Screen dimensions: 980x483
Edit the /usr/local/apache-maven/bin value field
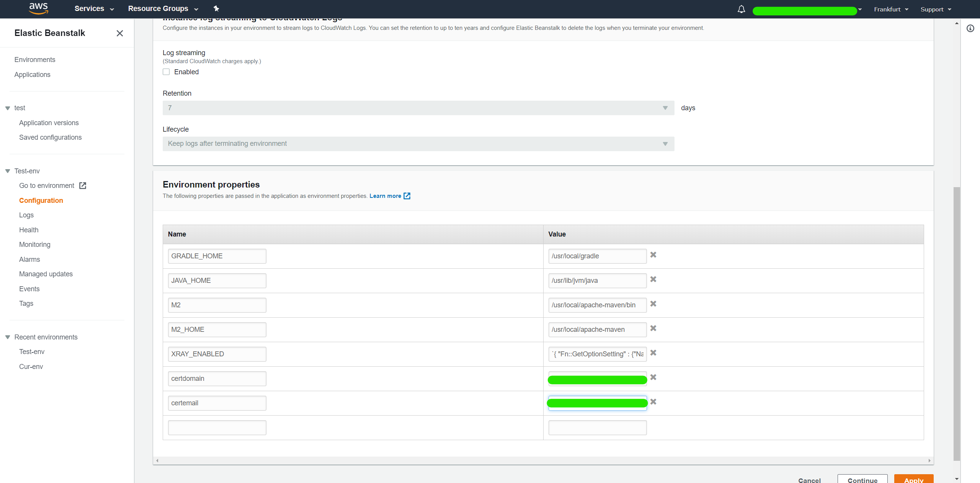(x=598, y=305)
